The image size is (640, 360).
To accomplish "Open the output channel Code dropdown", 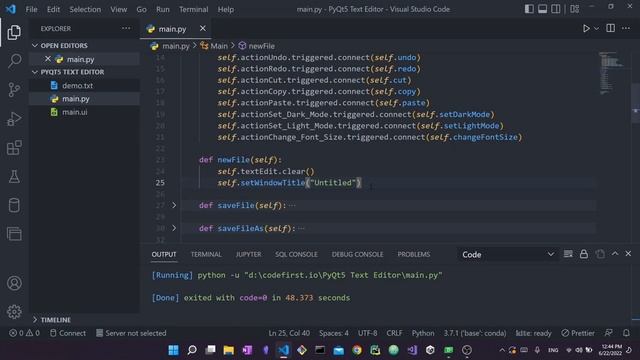I will 508,254.
